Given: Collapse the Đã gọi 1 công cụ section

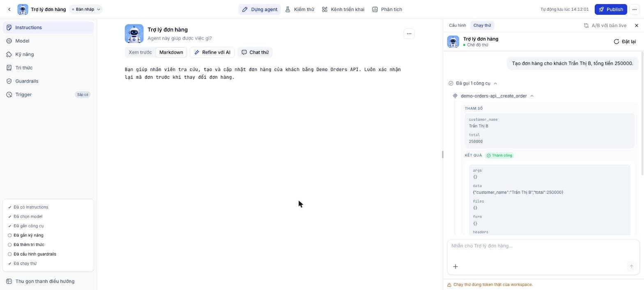Looking at the screenshot, I should pos(473,83).
